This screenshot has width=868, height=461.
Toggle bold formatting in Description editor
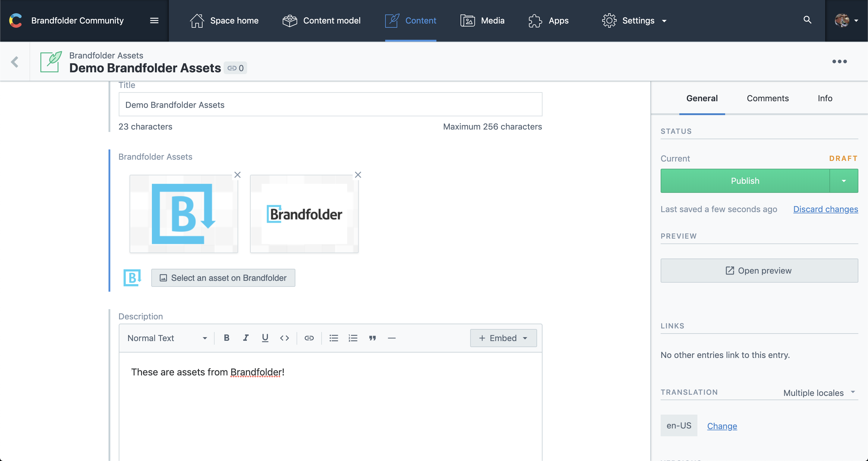tap(226, 338)
